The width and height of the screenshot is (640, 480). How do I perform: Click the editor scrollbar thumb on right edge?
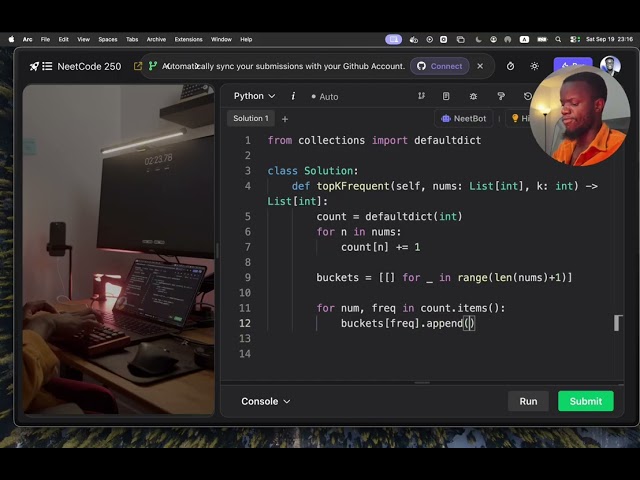click(618, 323)
